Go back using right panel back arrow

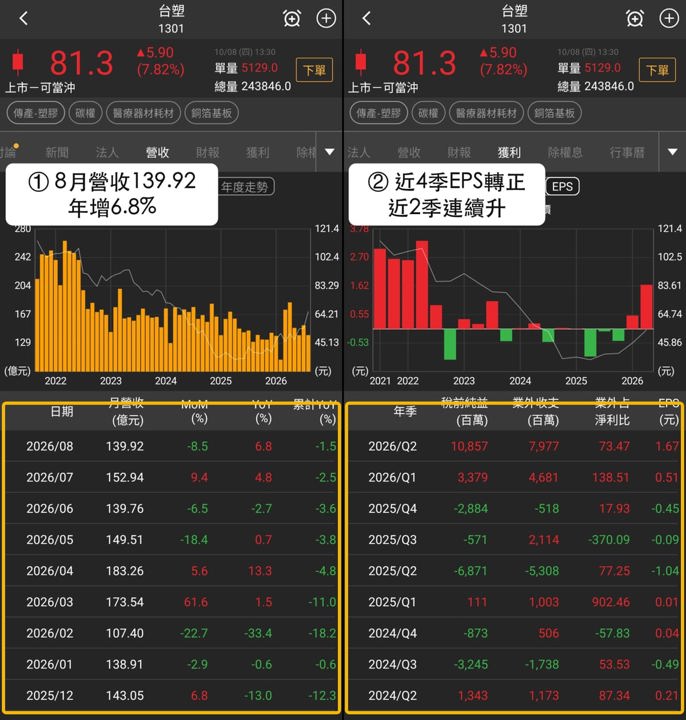tap(366, 18)
